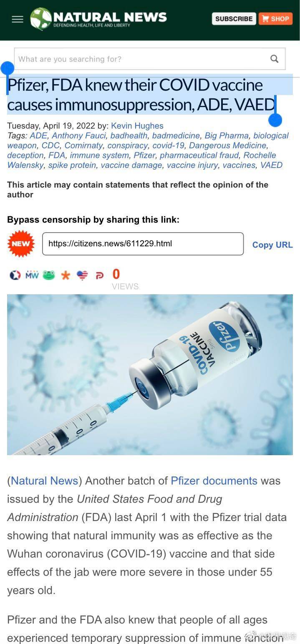The height and width of the screenshot is (644, 300).
Task: Share via the MeWe MW icon
Action: (32, 275)
